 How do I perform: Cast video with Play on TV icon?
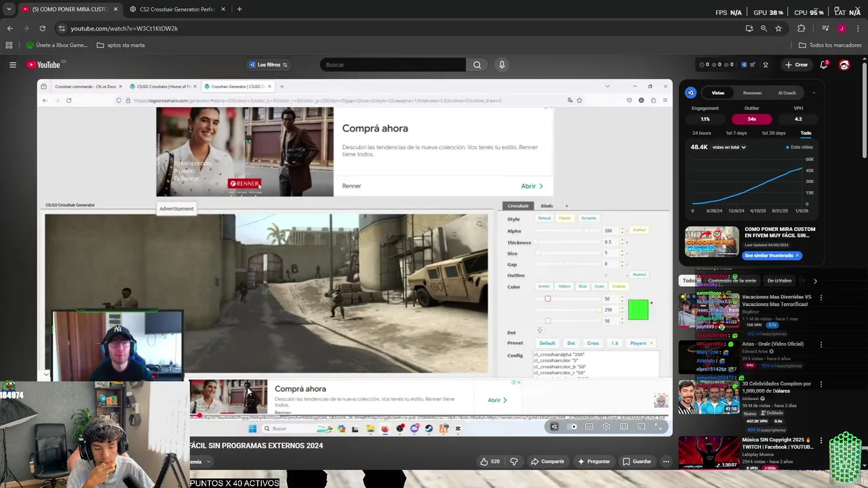click(x=641, y=427)
